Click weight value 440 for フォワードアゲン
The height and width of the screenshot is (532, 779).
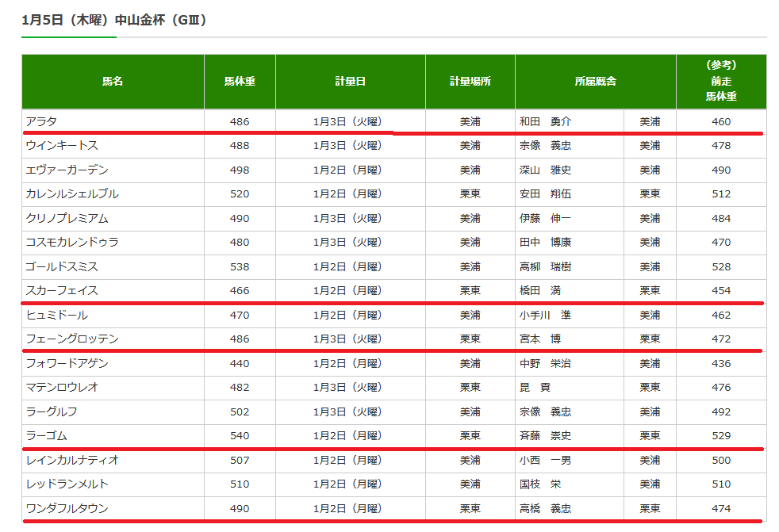[x=240, y=364]
